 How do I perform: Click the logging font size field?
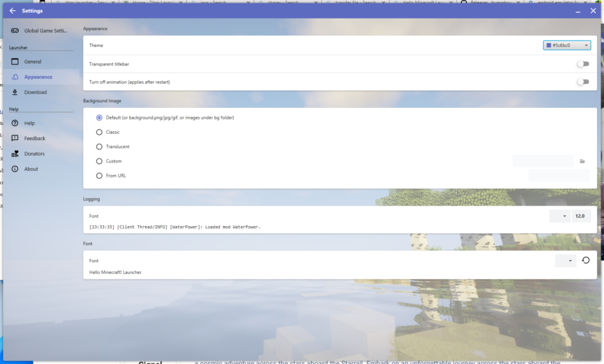coord(581,216)
